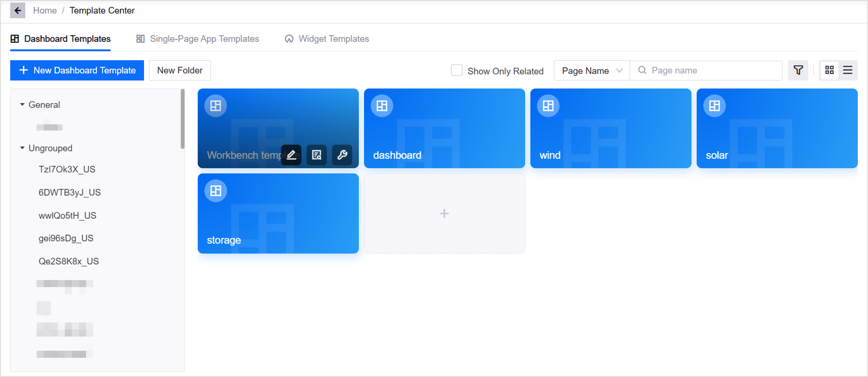Click storage card's layout icon
The image size is (868, 377).
click(216, 191)
